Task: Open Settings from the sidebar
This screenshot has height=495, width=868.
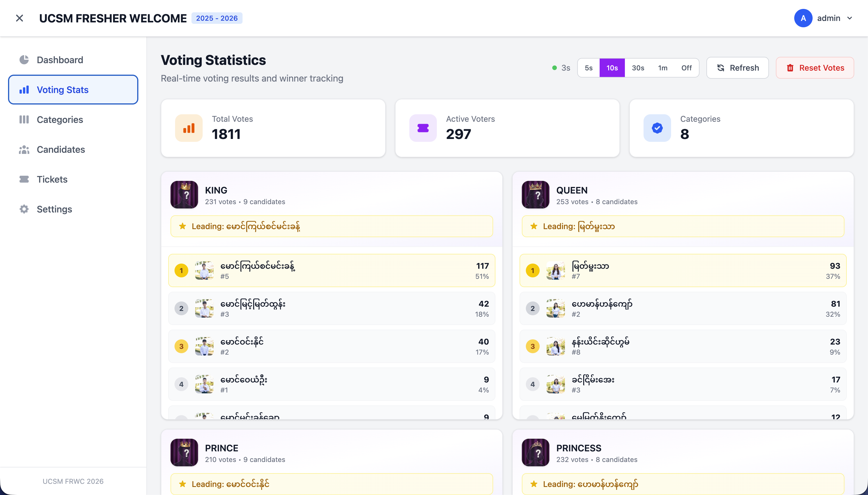Action: point(73,209)
